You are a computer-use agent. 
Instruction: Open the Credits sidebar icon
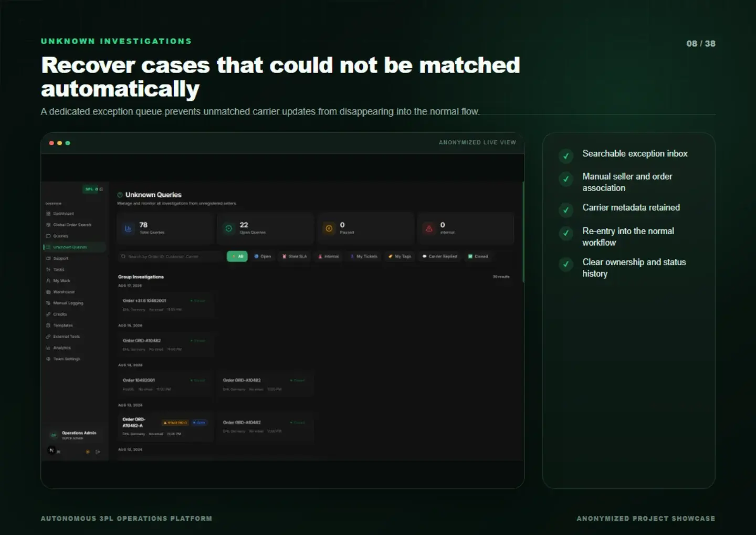point(48,314)
